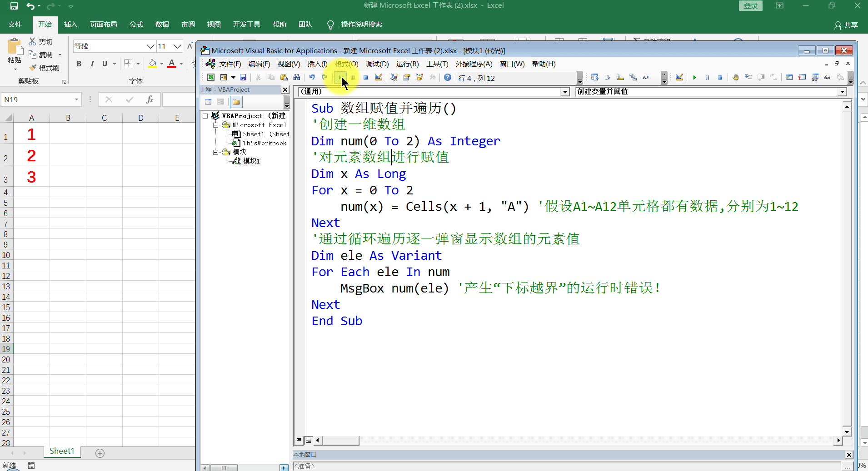Image resolution: width=868 pixels, height=471 pixels.
Task: Switch to the 开发工具 ribbon tab
Action: tap(246, 24)
